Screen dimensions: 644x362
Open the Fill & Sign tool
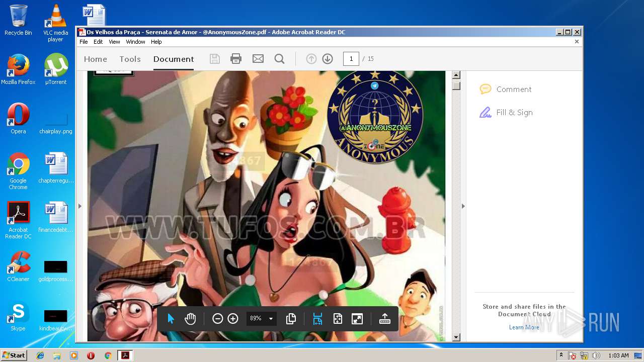506,113
